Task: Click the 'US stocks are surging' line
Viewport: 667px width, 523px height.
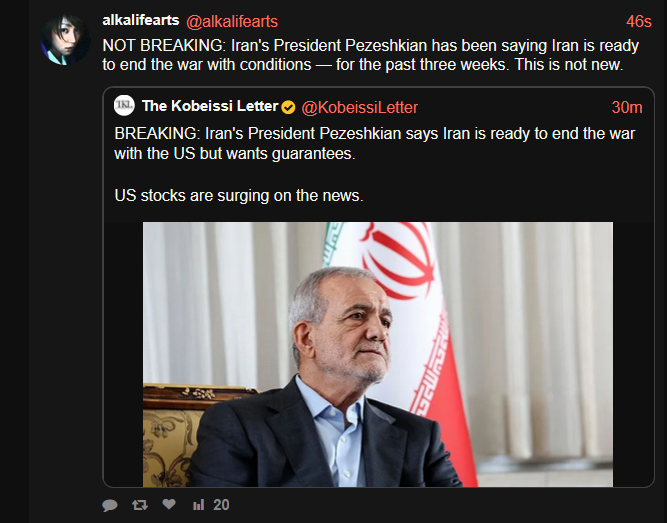Action: pyautogui.click(x=239, y=196)
